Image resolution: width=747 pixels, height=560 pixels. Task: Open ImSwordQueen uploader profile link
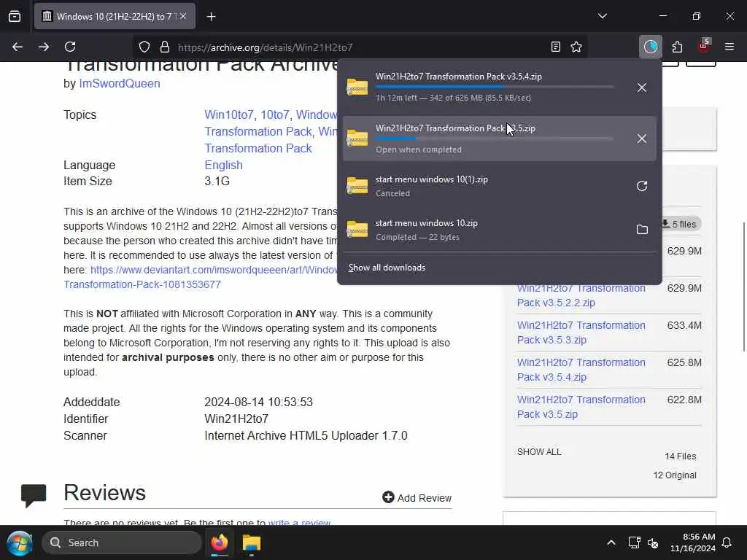(x=119, y=83)
